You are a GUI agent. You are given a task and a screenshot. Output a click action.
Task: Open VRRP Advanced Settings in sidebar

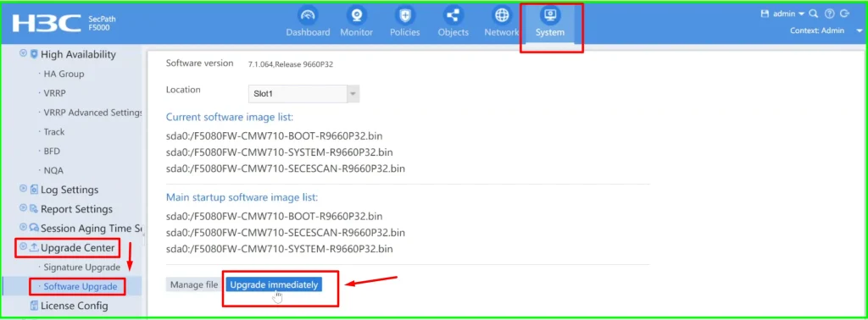[93, 113]
